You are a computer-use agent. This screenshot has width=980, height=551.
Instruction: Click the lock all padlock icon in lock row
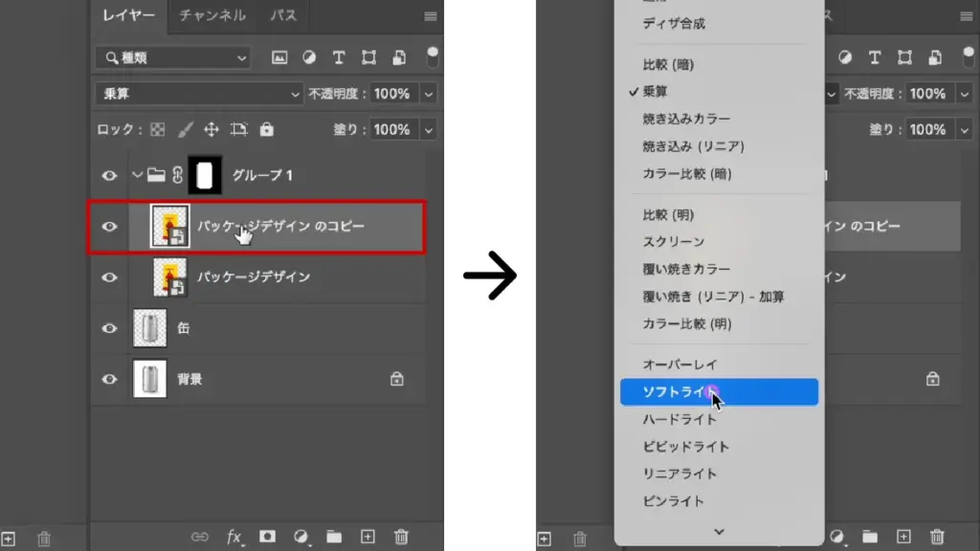click(x=267, y=129)
